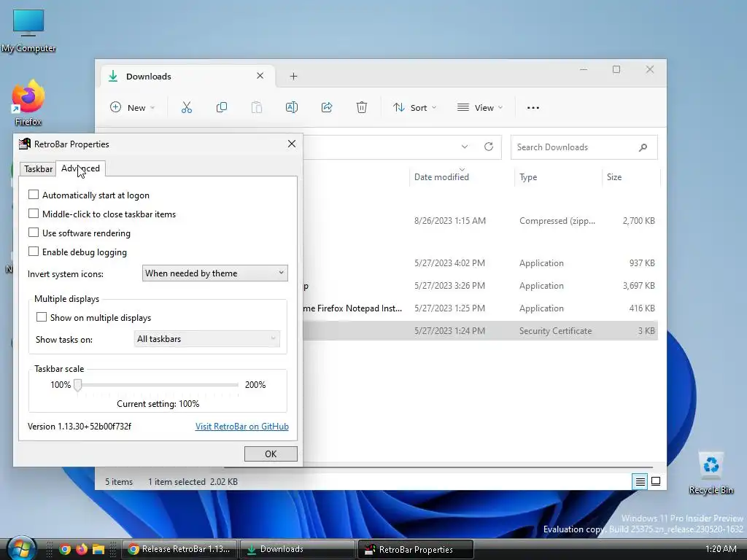Select the Firefox desktop shortcut
Image resolution: width=747 pixels, height=560 pixels.
click(28, 103)
